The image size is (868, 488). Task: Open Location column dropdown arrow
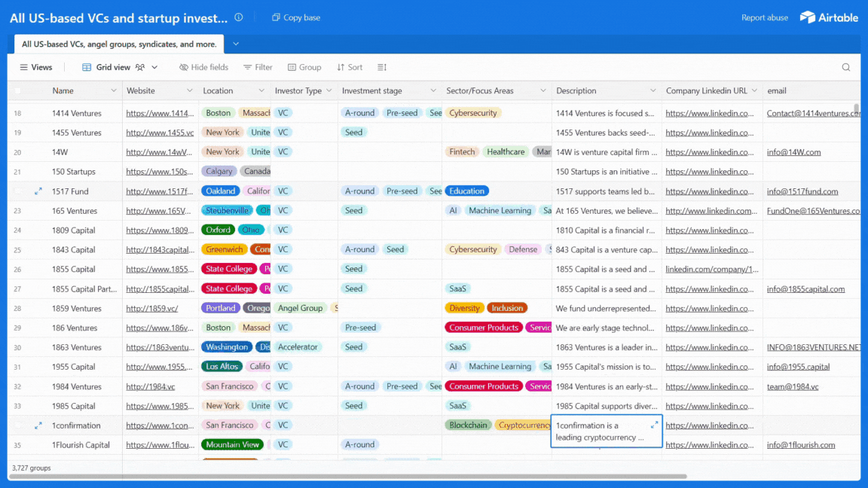(261, 90)
